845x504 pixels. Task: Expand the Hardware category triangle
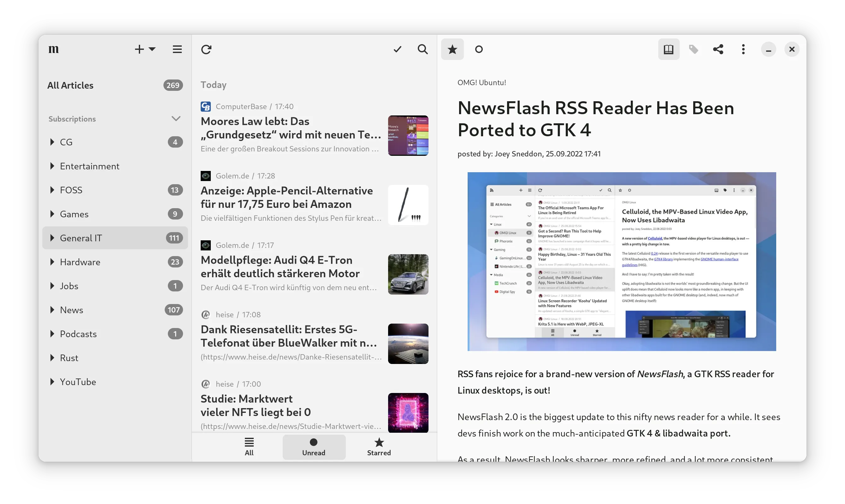pos(52,262)
